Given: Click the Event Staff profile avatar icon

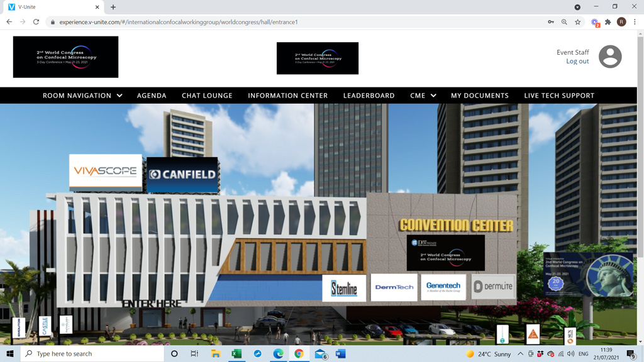Looking at the screenshot, I should pyautogui.click(x=609, y=57).
